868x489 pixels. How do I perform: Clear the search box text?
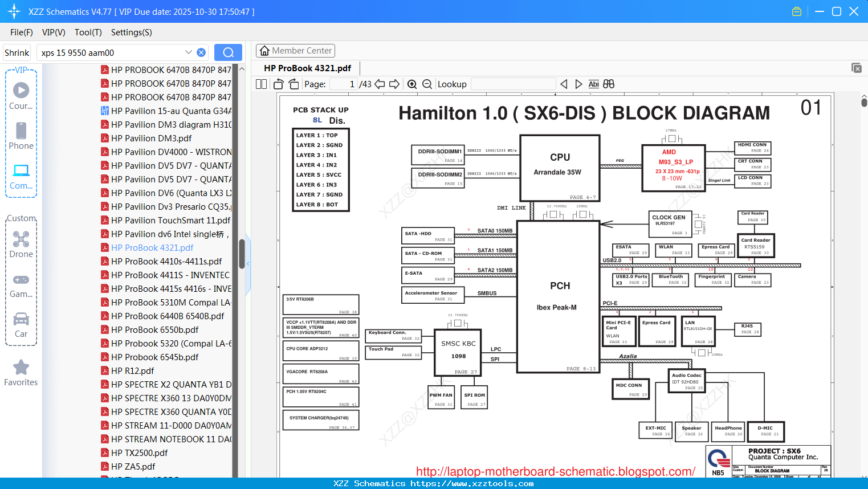pyautogui.click(x=201, y=52)
